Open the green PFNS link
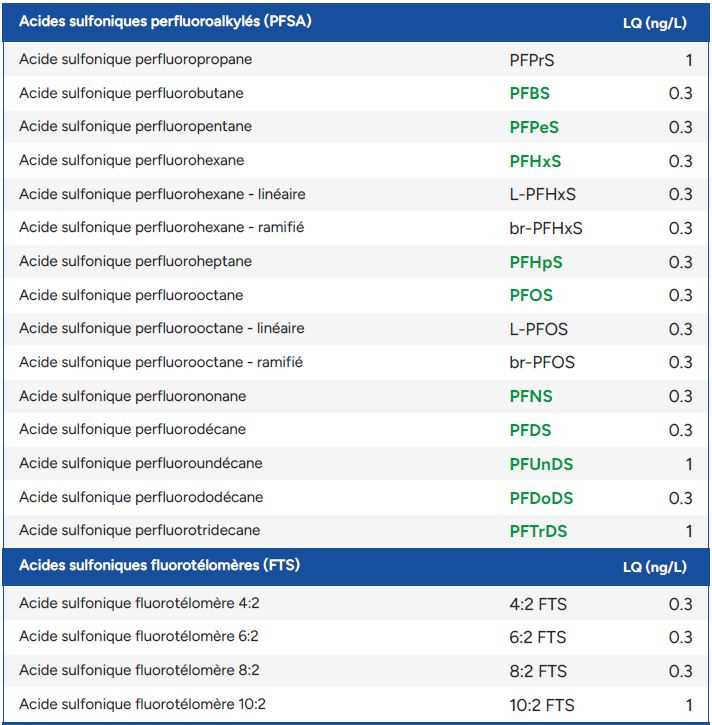 click(531, 396)
